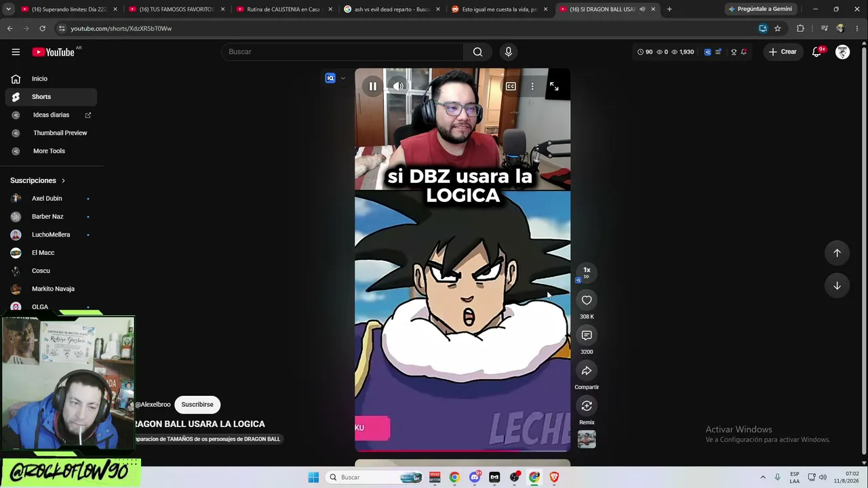Image resolution: width=868 pixels, height=488 pixels.
Task: View site information for youtube.com
Action: click(x=62, y=28)
